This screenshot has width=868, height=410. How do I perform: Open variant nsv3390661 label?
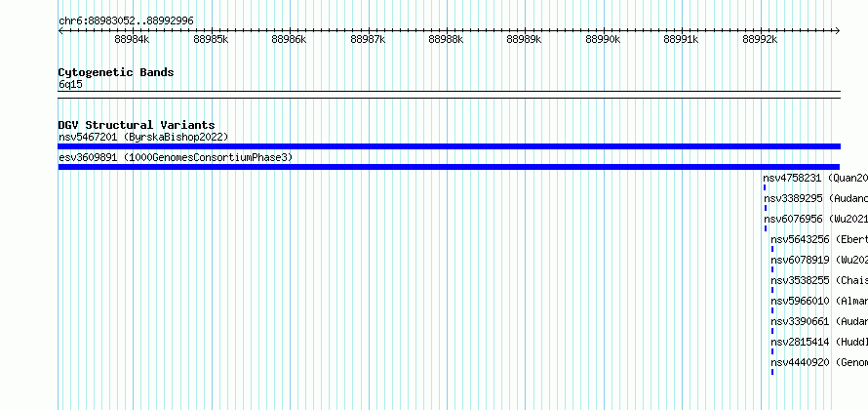(x=819, y=321)
